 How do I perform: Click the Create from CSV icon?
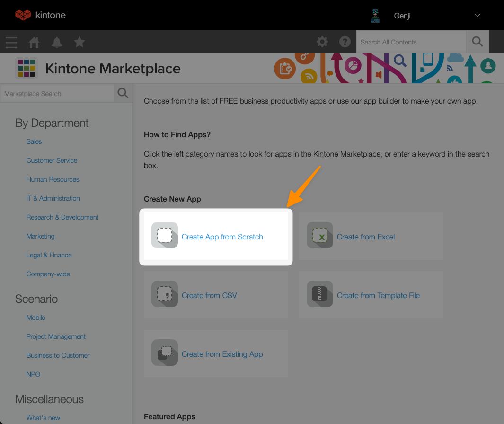165,294
